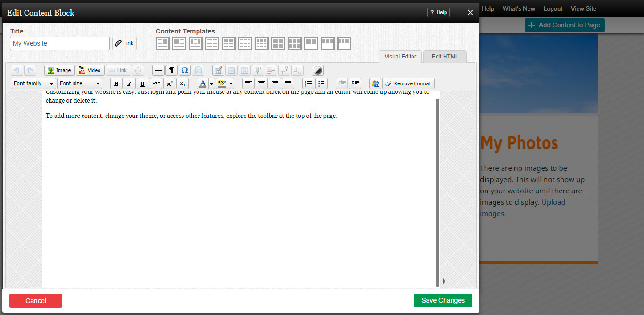This screenshot has height=315, width=644.
Task: Switch to the Visual Editor tab
Action: click(400, 57)
